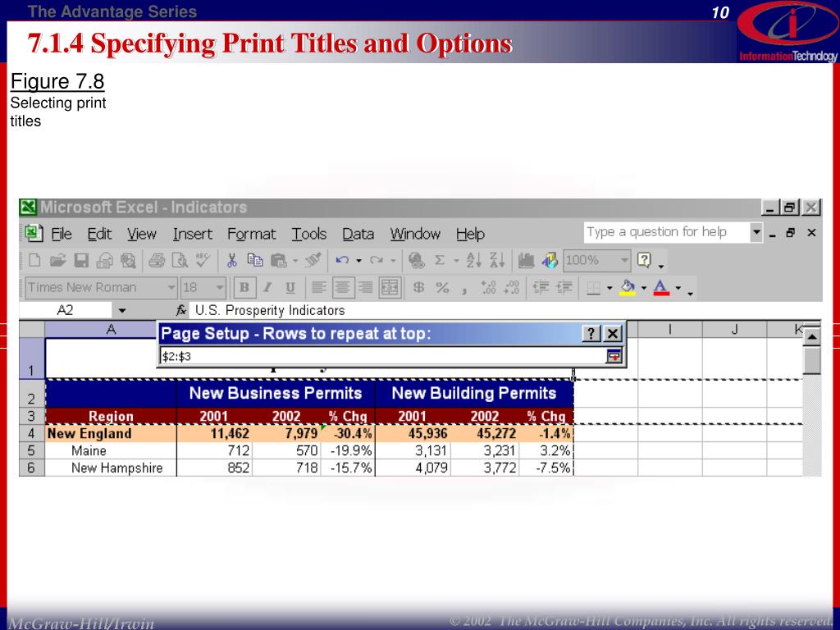Run the ABC spelling check icon
The width and height of the screenshot is (840, 630).
(203, 260)
